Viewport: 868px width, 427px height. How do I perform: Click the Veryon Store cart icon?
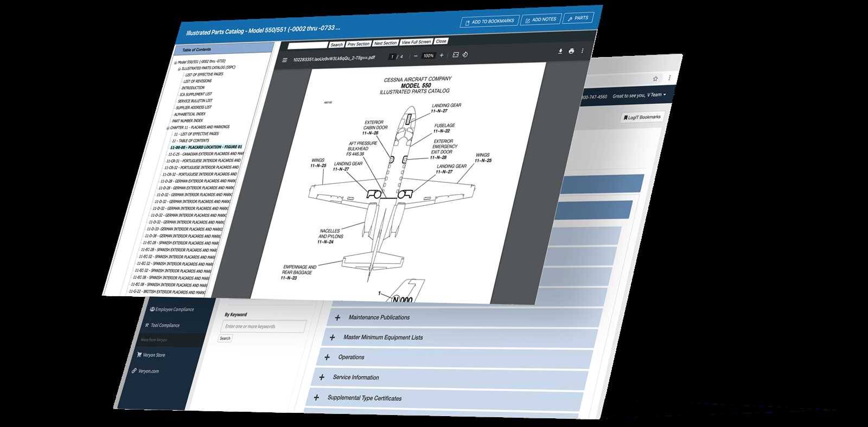139,355
